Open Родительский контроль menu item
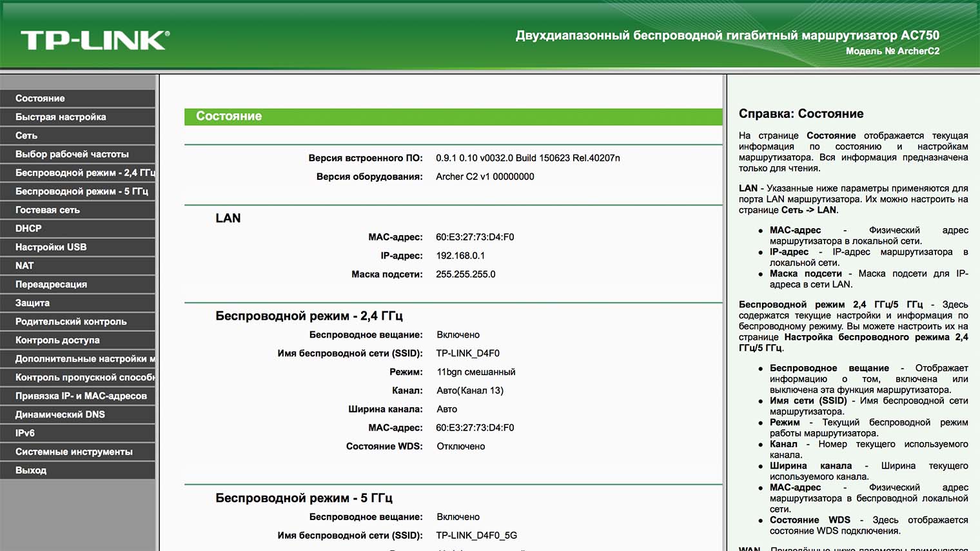Image resolution: width=980 pixels, height=551 pixels. (x=77, y=322)
